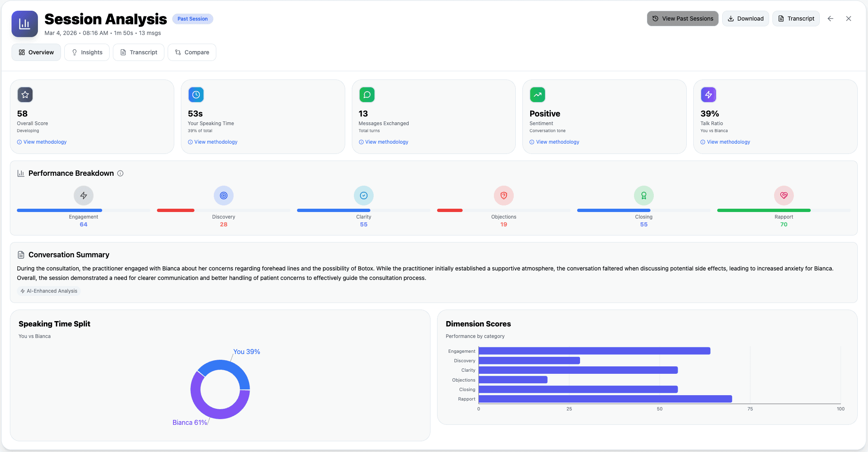Image resolution: width=868 pixels, height=452 pixels.
Task: Click the checkmark icon above Clarity score
Action: click(363, 196)
